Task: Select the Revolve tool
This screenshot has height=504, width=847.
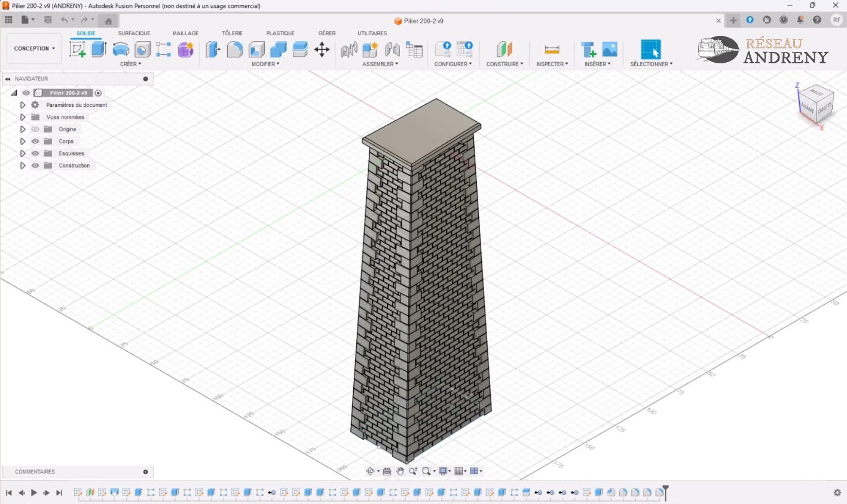Action: 121,49
